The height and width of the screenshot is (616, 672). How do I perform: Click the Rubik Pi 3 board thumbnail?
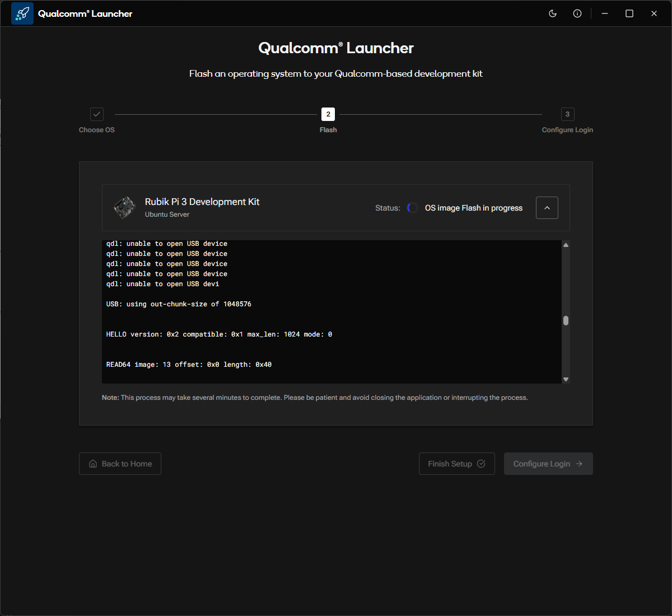[x=124, y=208]
